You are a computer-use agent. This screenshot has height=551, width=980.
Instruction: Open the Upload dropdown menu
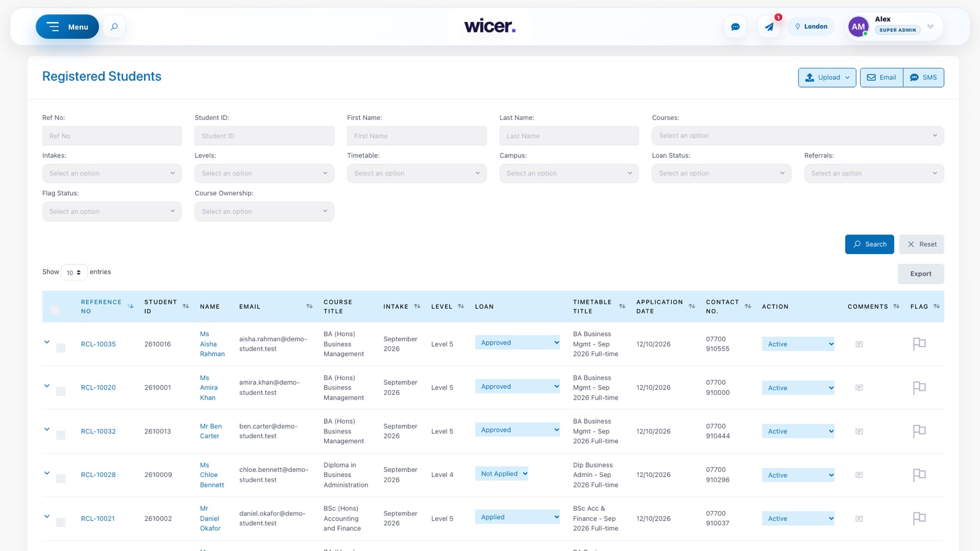point(827,78)
